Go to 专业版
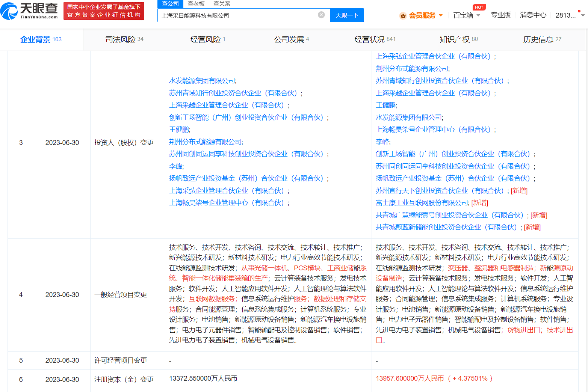588x392 pixels. pyautogui.click(x=501, y=15)
